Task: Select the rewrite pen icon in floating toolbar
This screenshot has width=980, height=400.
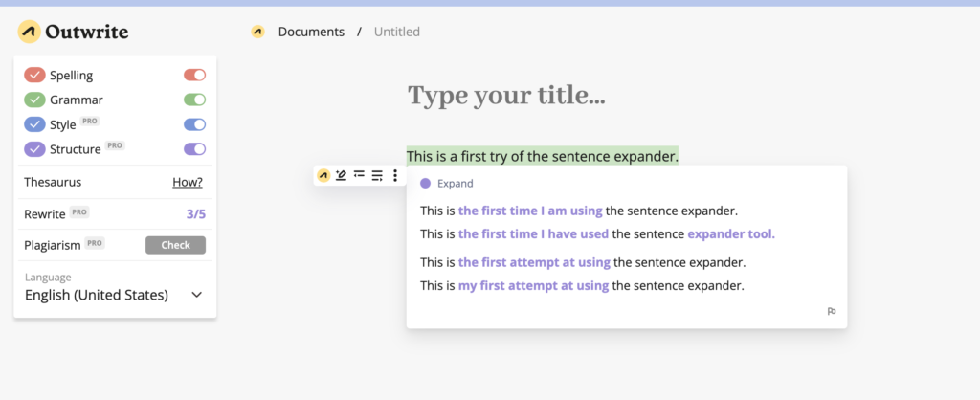Action: click(341, 176)
